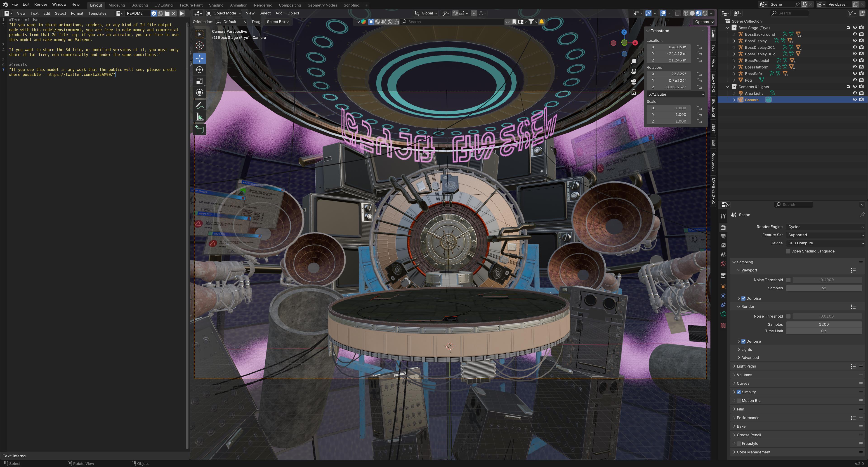Enable Open Shading Language checkbox
Image resolution: width=868 pixels, height=467 pixels.
788,251
